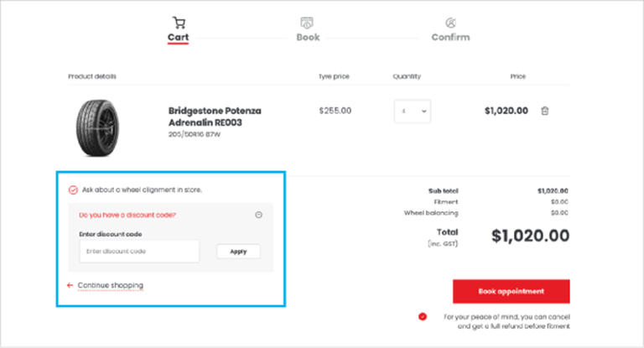Click the Book appointment button
Viewport: 644px width, 348px height.
click(x=512, y=291)
